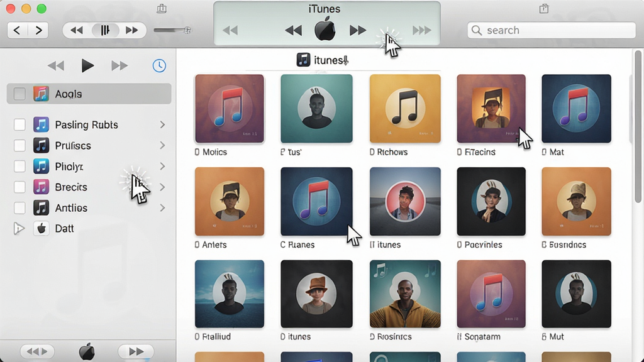Screen dimensions: 644x362
Task: Click the faded skip-back icon in the iTunes display
Action: pyautogui.click(x=230, y=30)
